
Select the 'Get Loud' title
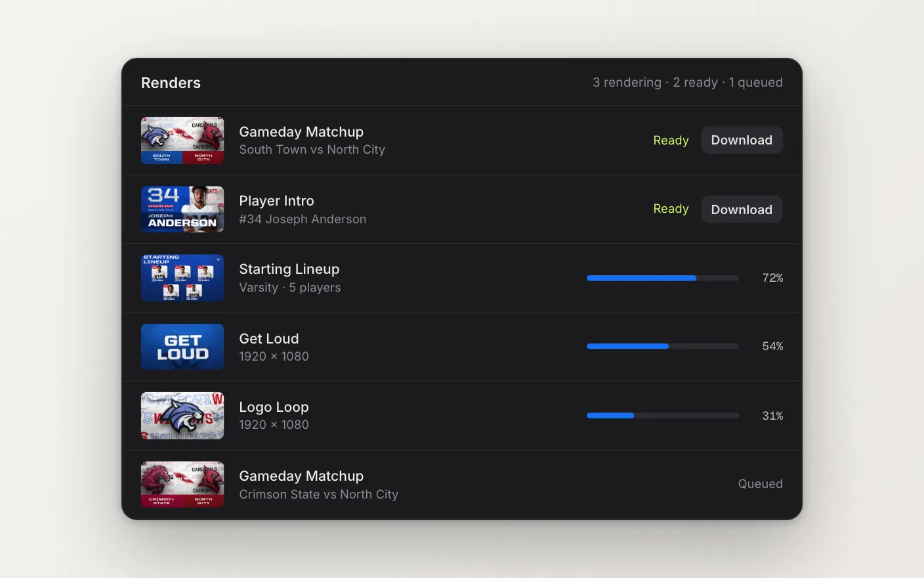pyautogui.click(x=269, y=339)
